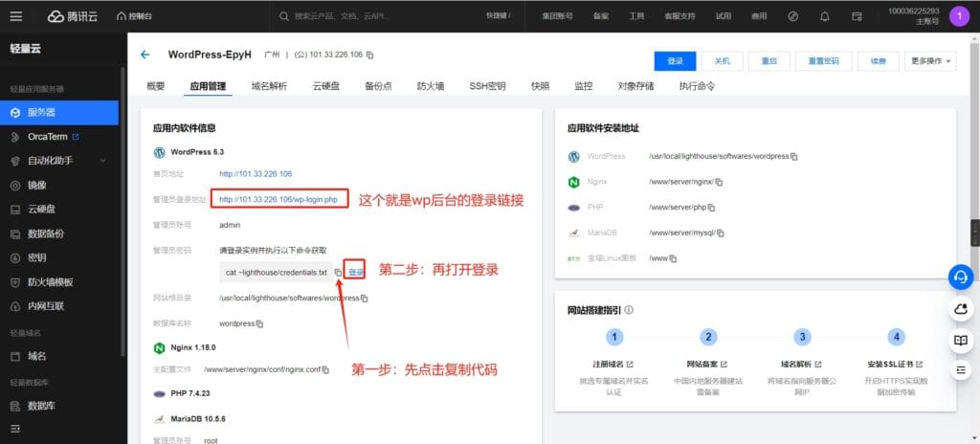Click the 续费 button
980x444 pixels.
pyautogui.click(x=879, y=61)
